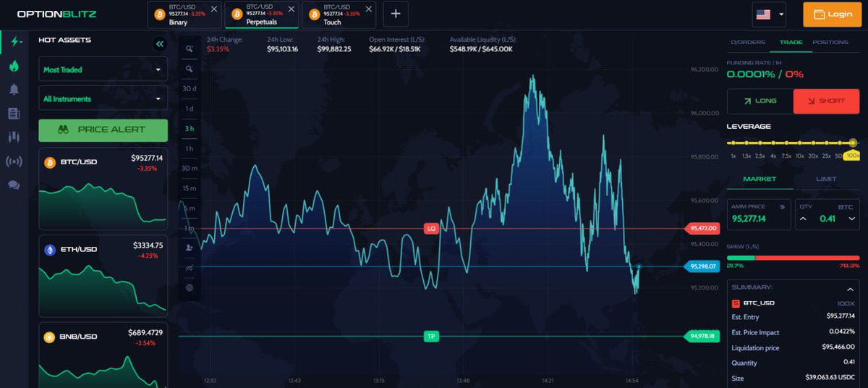Switch order type to Market
Viewport: 868px width, 388px height.
coord(759,179)
